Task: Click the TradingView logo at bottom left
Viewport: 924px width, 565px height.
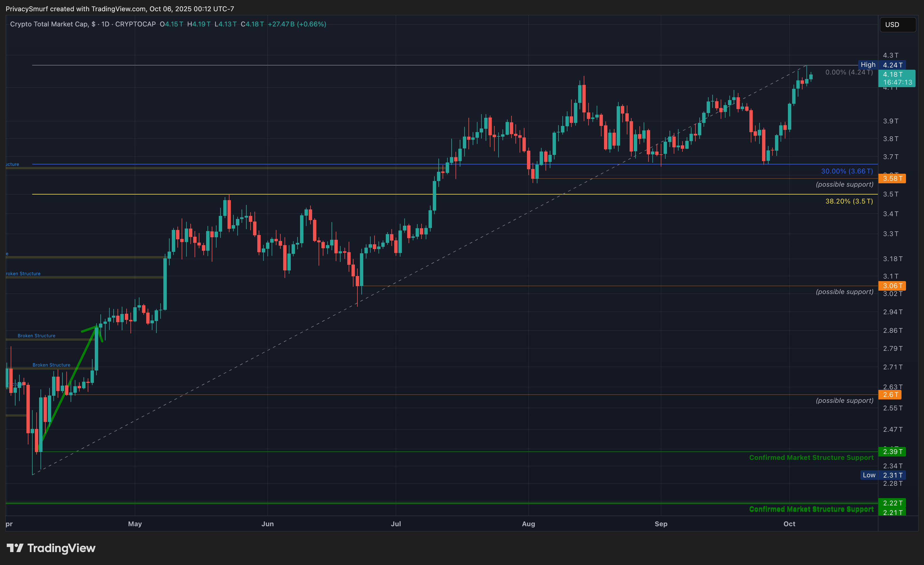Action: (x=51, y=548)
